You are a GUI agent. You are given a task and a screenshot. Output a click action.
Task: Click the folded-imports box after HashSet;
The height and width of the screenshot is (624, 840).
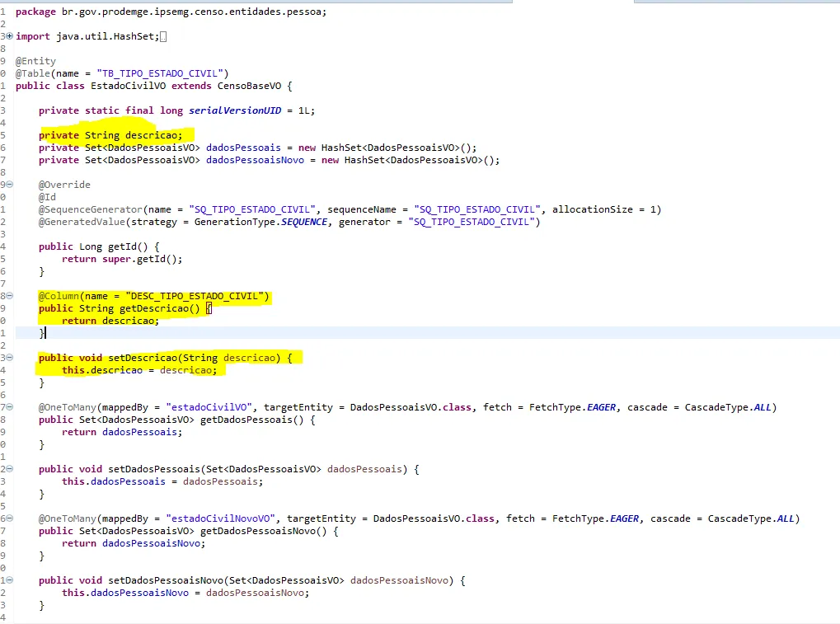coord(163,36)
